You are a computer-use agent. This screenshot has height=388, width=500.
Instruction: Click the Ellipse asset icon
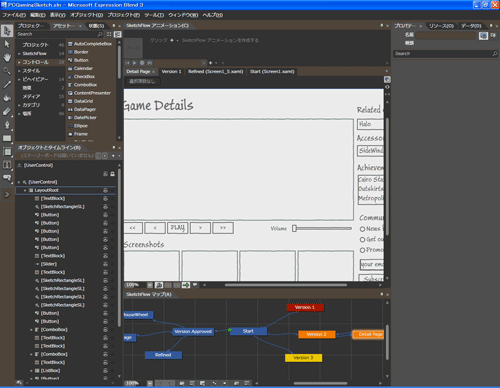70,126
